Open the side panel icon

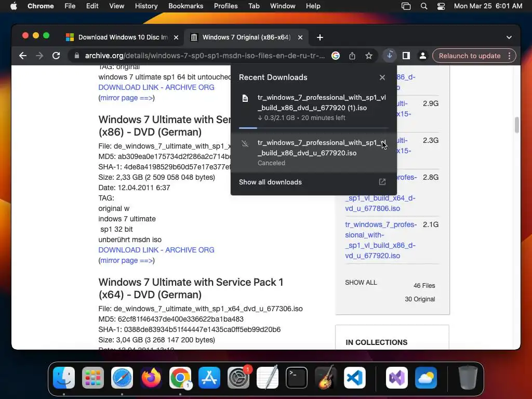pyautogui.click(x=406, y=56)
